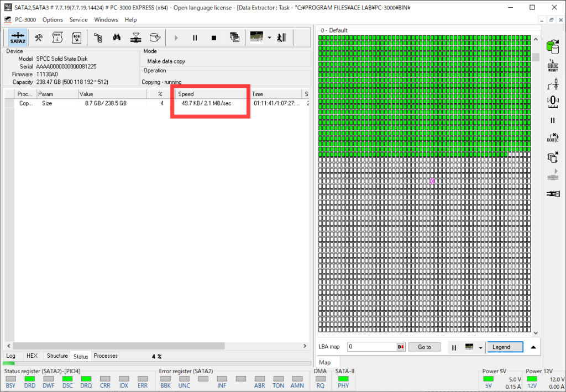Click the Legend button

point(505,347)
